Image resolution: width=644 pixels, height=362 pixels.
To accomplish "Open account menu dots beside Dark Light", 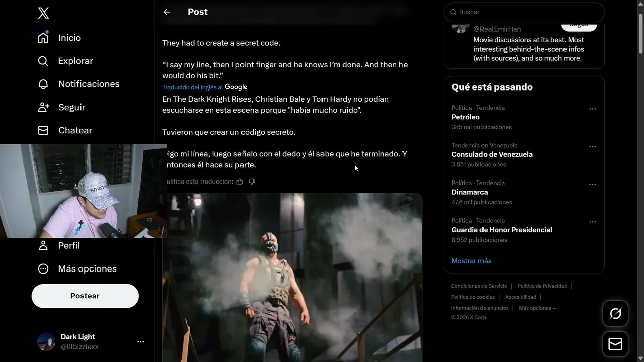I will (141, 342).
